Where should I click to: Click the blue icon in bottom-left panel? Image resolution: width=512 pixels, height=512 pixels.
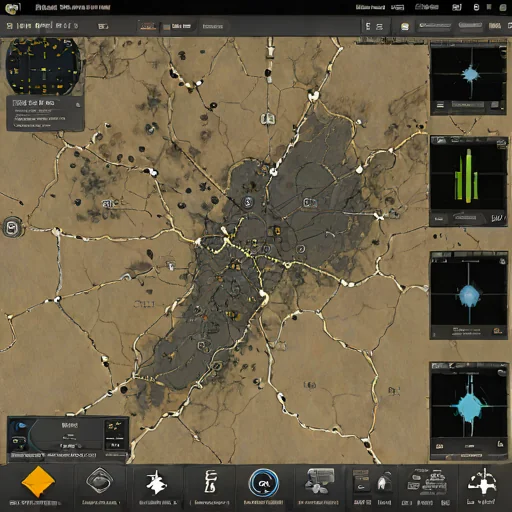(x=20, y=426)
